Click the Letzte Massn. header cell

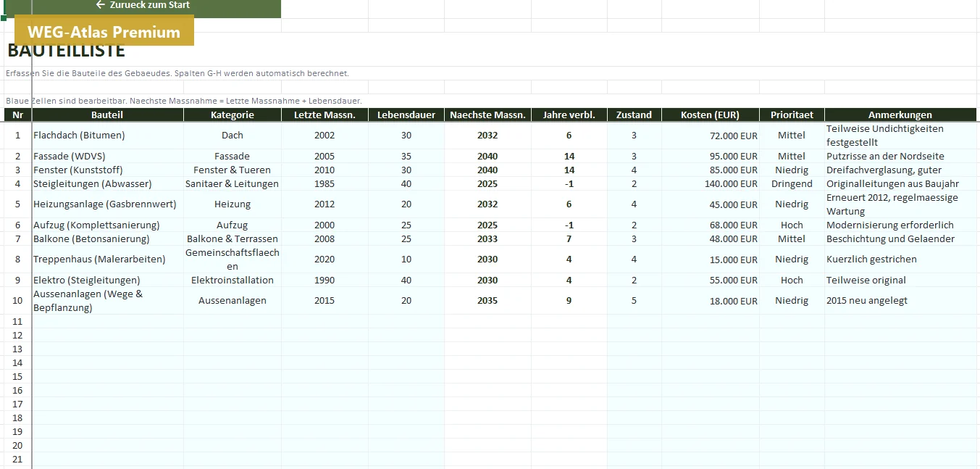click(x=324, y=115)
